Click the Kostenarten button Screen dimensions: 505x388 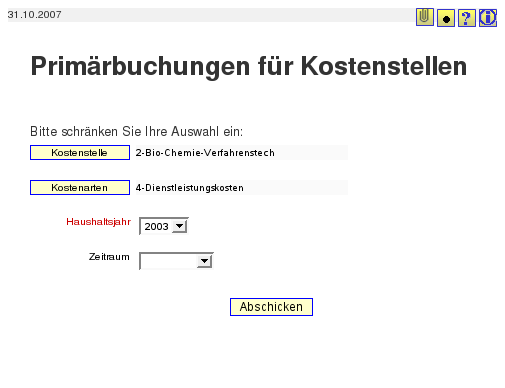coord(80,188)
